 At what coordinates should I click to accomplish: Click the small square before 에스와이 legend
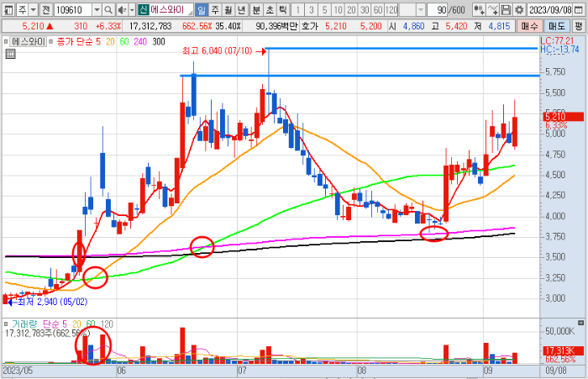point(6,41)
